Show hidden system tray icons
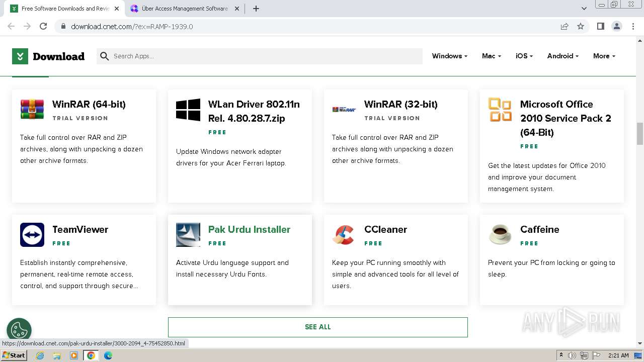The height and width of the screenshot is (362, 644). (561, 355)
